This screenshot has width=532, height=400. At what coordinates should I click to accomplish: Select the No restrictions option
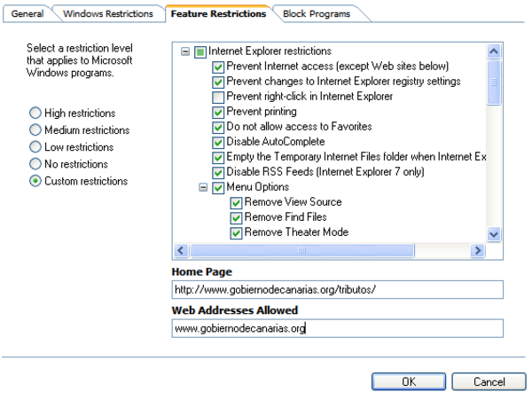(x=35, y=164)
